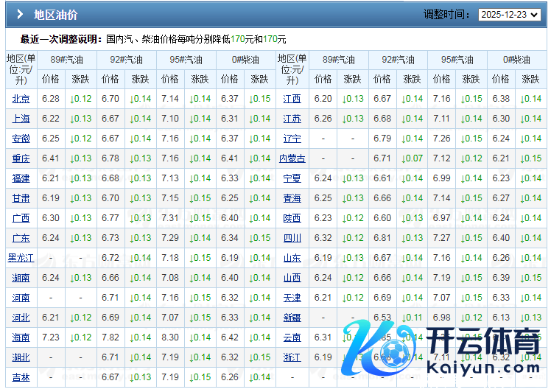Click the 92#汽油 header in left table
This screenshot has width=551, height=392.
point(126,60)
